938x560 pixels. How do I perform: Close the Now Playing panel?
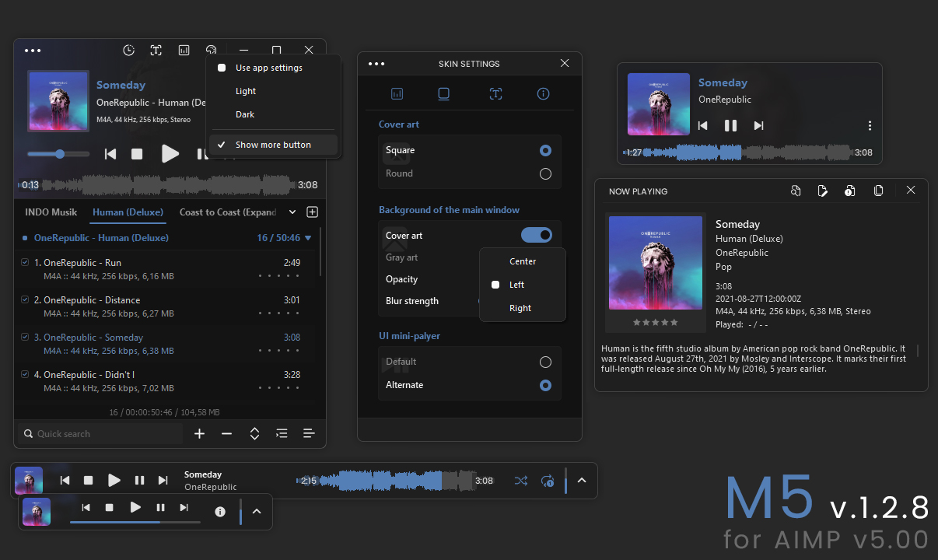point(911,191)
